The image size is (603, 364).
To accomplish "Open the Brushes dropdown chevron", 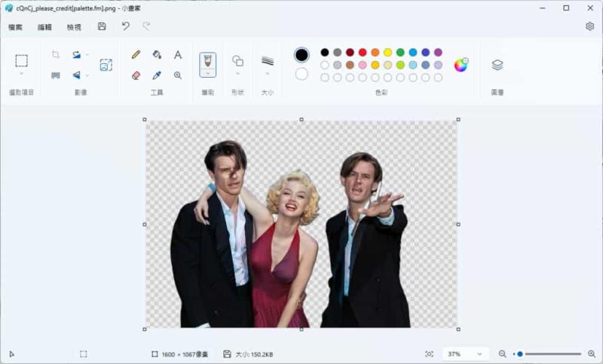I will coord(208,73).
